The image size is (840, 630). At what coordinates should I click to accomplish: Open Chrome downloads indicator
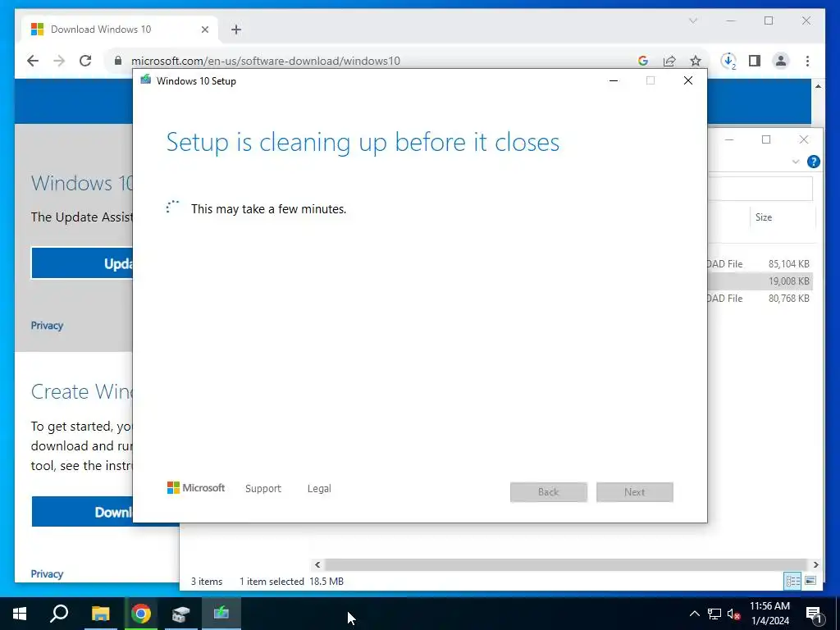(x=728, y=61)
